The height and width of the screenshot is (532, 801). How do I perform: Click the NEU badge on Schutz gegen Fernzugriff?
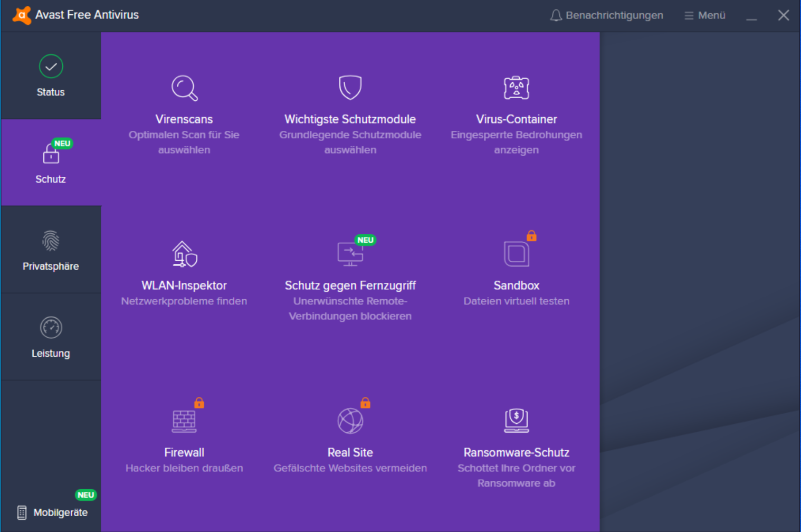[x=365, y=240]
